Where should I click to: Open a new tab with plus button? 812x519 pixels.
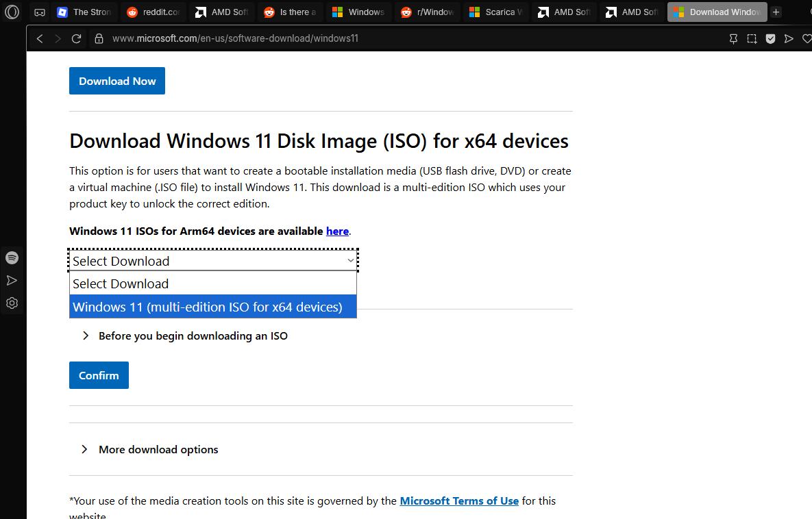pyautogui.click(x=776, y=12)
